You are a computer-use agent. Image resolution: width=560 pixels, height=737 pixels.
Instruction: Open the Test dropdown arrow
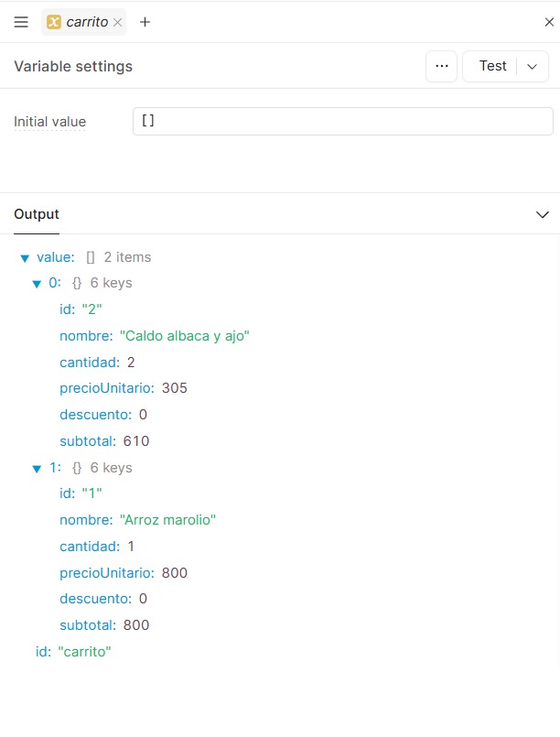coord(533,66)
